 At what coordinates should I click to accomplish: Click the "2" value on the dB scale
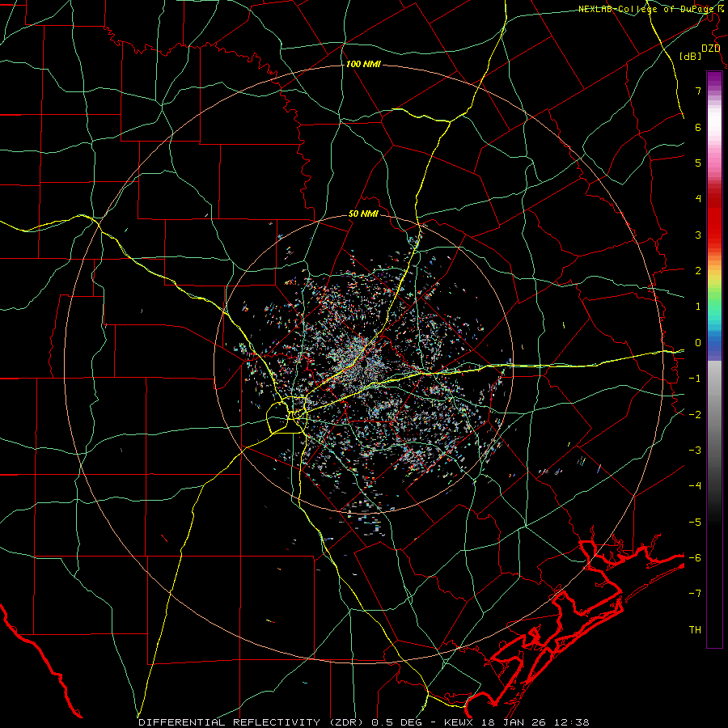point(698,271)
